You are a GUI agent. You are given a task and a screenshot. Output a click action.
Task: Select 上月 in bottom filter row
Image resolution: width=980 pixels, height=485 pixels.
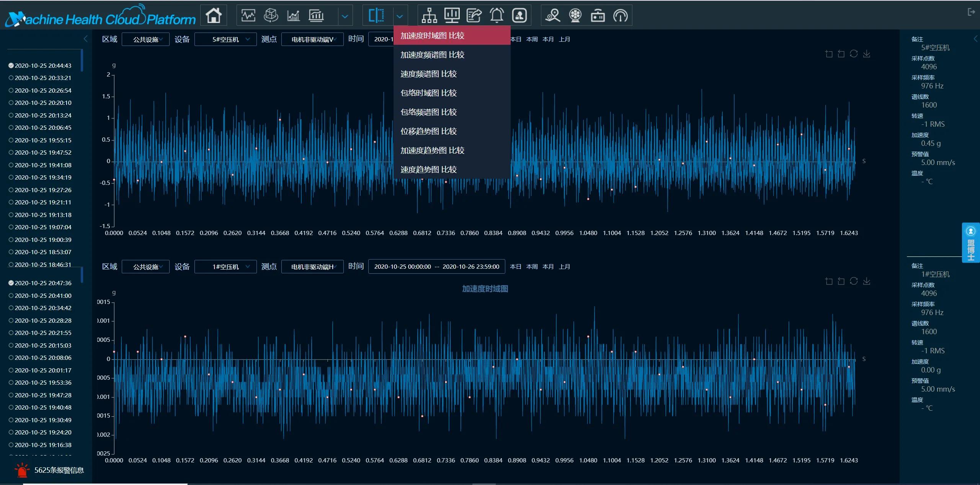[x=564, y=267]
